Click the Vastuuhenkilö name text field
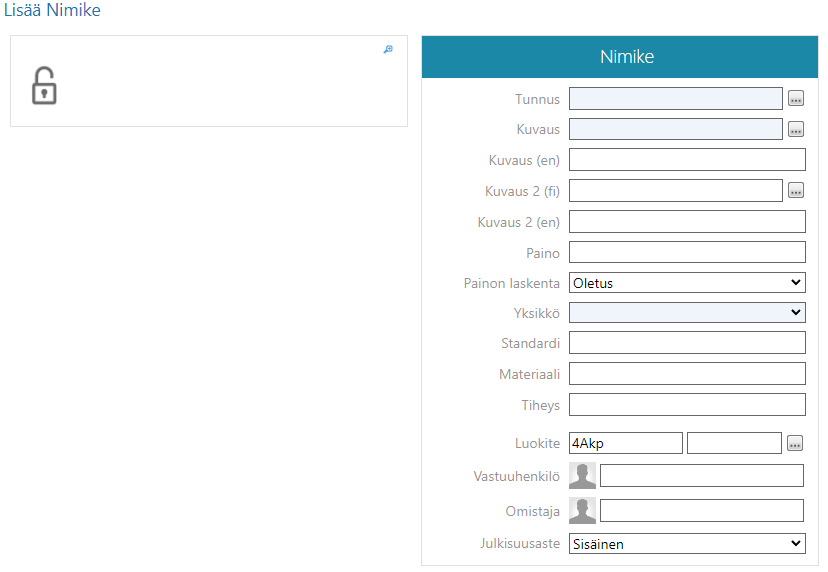This screenshot has width=828, height=572. click(701, 476)
